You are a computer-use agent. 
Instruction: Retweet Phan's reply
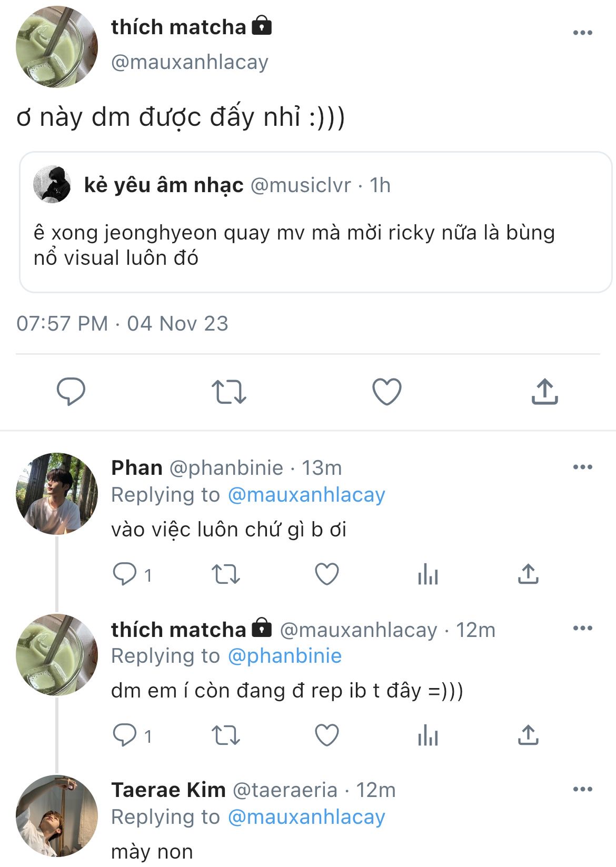click(x=225, y=574)
